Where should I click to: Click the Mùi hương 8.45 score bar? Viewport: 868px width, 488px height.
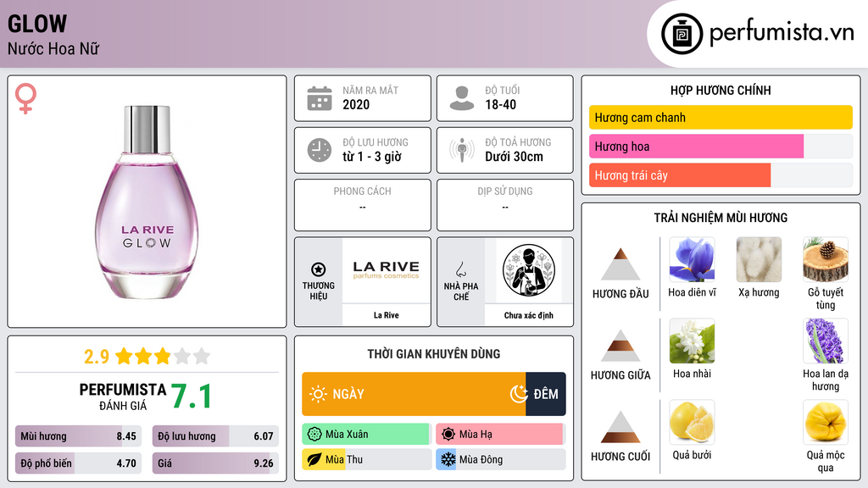click(x=78, y=436)
